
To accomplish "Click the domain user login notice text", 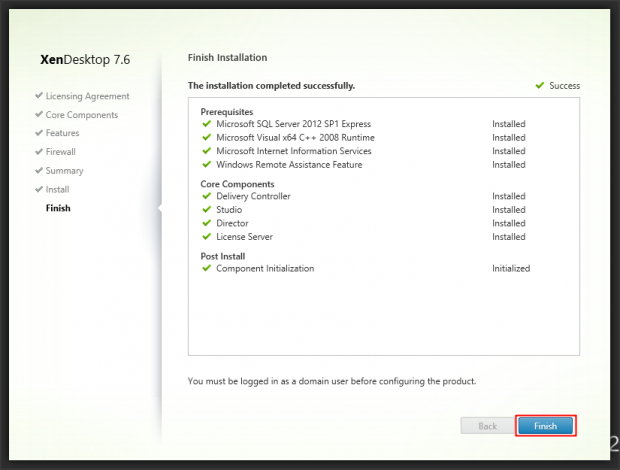I will (x=332, y=381).
